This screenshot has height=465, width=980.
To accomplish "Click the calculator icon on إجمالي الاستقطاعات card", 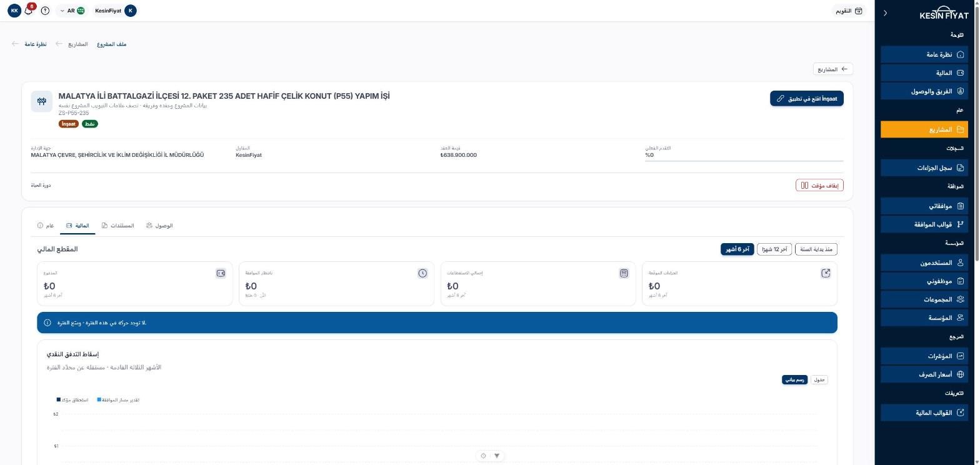I will click(624, 273).
